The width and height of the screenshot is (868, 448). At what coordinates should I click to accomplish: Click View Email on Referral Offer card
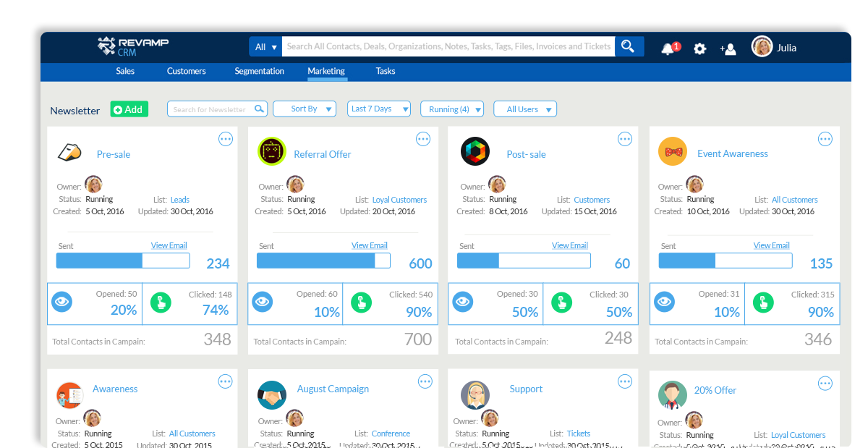coord(370,245)
